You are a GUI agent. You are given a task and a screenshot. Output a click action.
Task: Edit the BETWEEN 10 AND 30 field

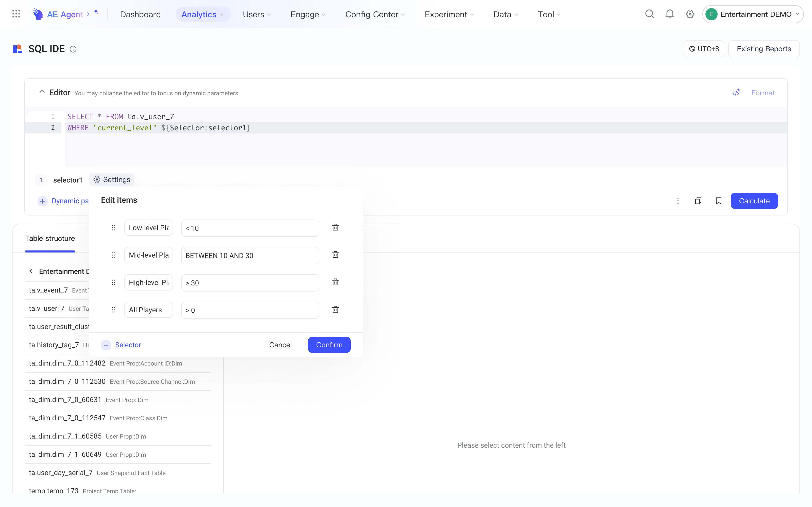click(250, 256)
